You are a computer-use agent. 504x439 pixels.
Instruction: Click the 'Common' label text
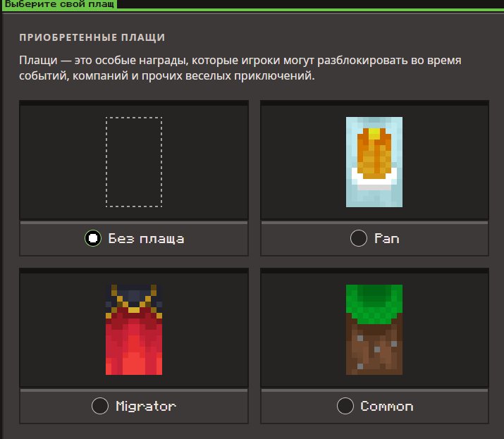pyautogui.click(x=387, y=406)
